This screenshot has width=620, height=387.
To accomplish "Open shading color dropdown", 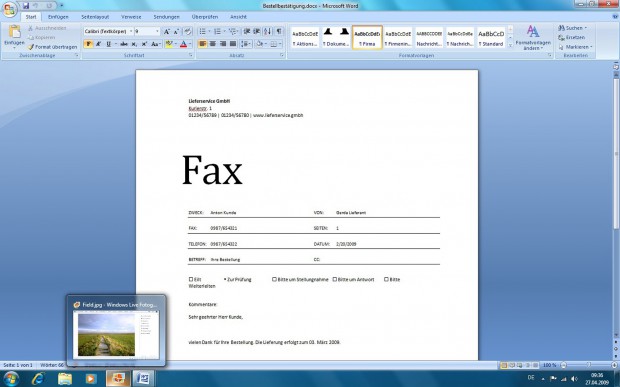I will [266, 44].
